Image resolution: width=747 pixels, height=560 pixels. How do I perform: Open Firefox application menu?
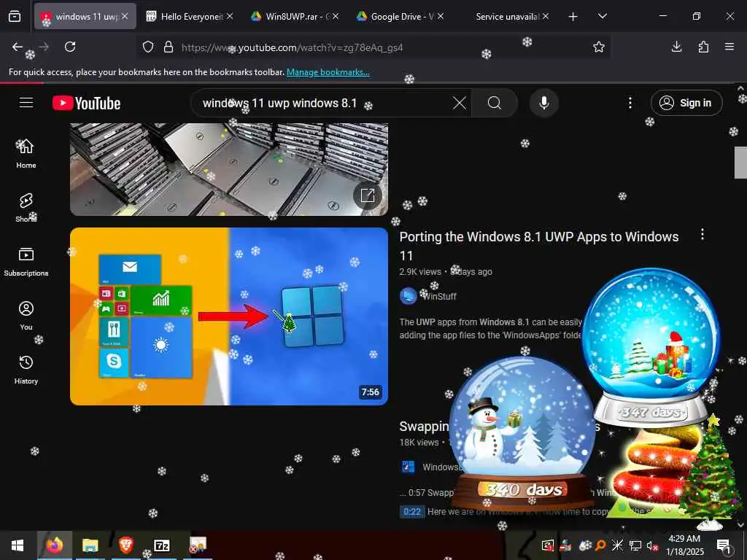pos(729,47)
